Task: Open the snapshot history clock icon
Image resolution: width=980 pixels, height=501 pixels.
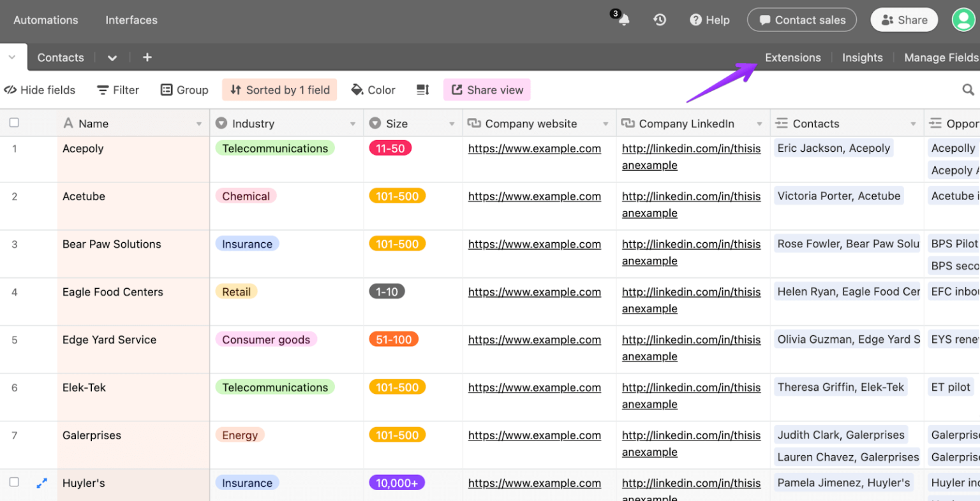Action: click(x=660, y=20)
